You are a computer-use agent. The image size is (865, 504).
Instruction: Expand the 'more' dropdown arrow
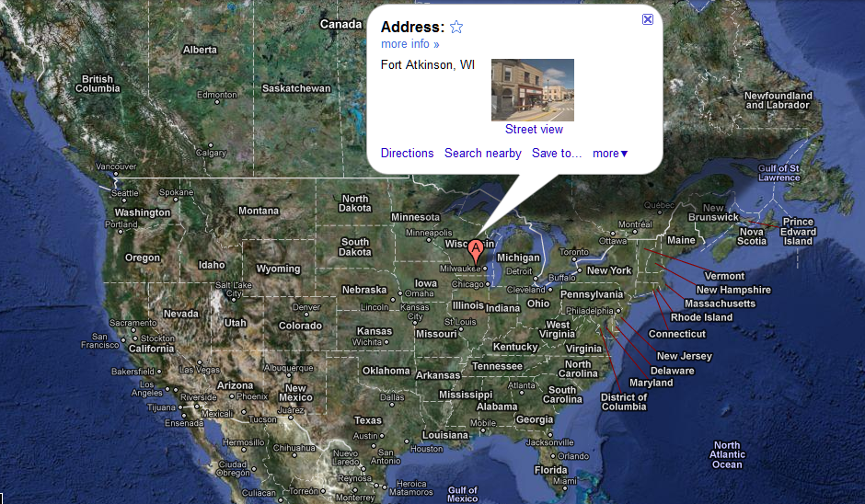coord(625,154)
